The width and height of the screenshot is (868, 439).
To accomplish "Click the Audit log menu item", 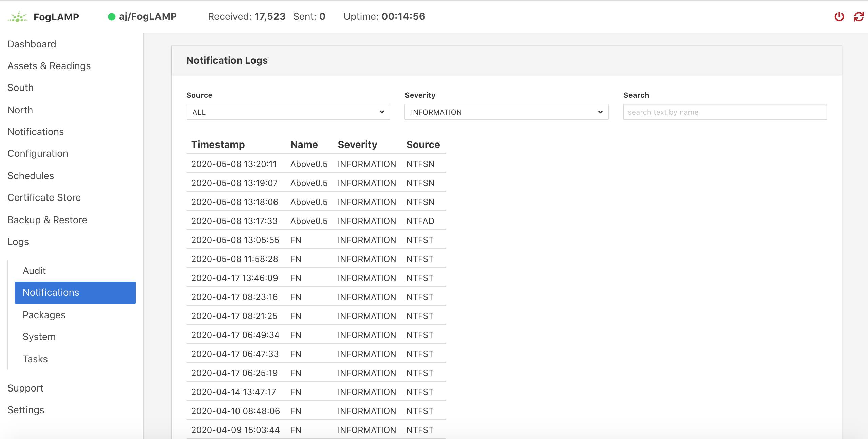I will [34, 270].
